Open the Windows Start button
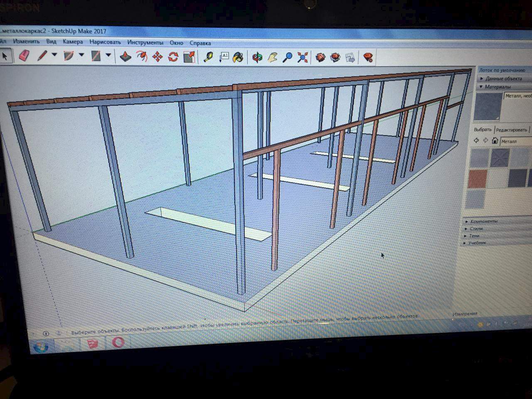532x399 pixels. [41, 347]
